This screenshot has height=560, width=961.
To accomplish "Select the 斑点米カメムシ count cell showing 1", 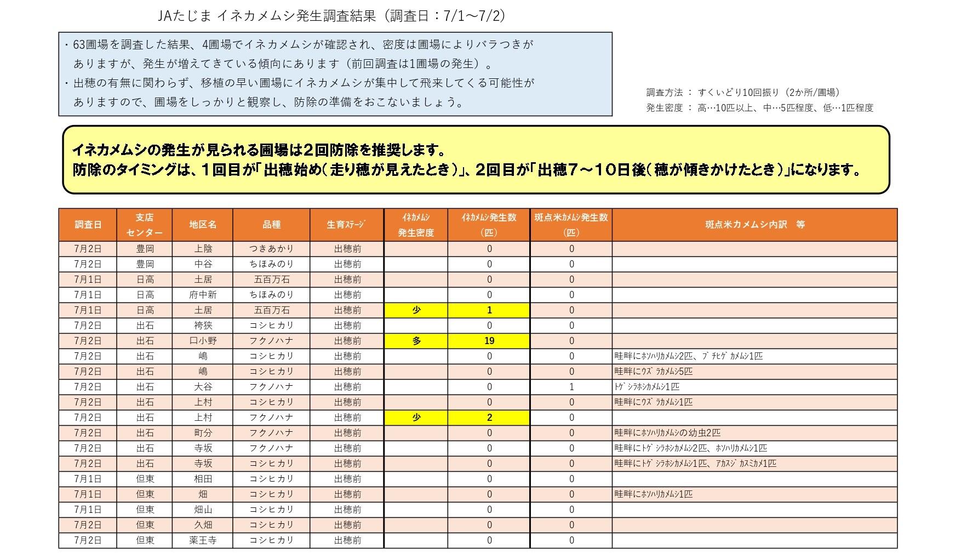I will pyautogui.click(x=571, y=387).
